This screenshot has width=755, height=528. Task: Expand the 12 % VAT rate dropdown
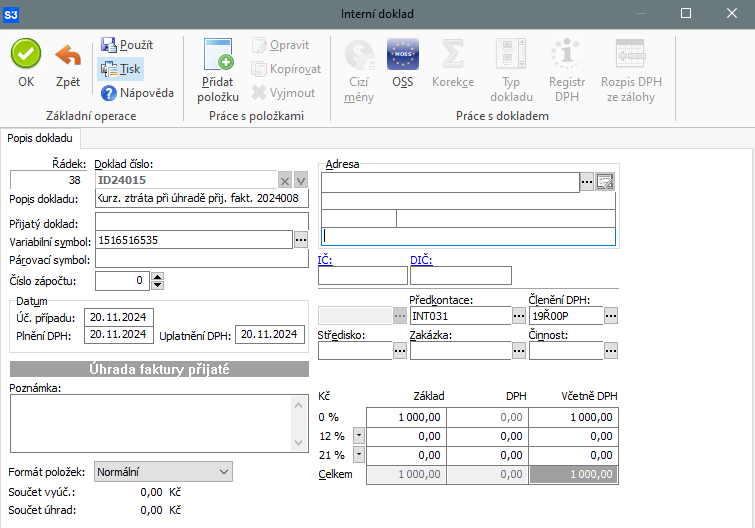(x=359, y=436)
